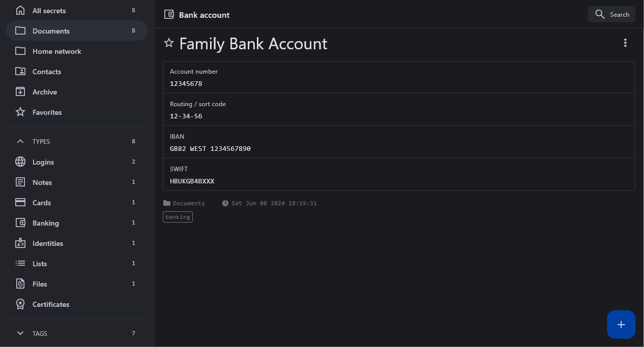Click the banking tag chip
The height and width of the screenshot is (347, 644).
pyautogui.click(x=178, y=217)
